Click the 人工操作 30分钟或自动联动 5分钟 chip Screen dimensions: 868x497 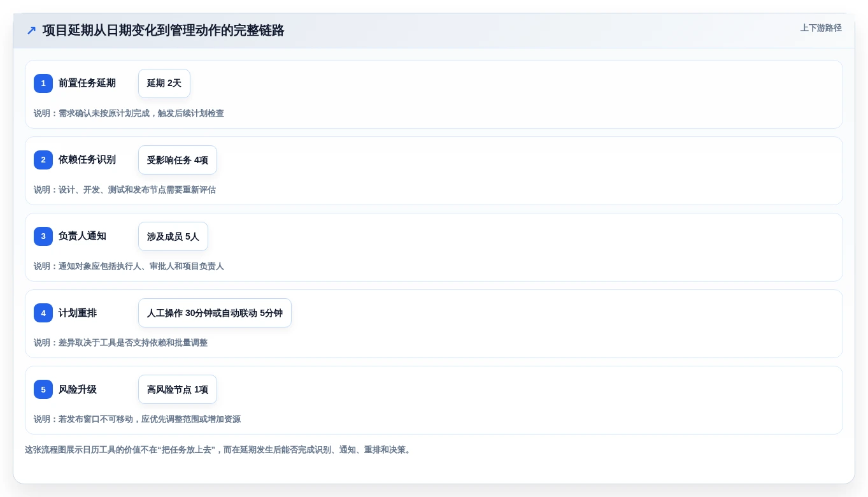tap(215, 313)
